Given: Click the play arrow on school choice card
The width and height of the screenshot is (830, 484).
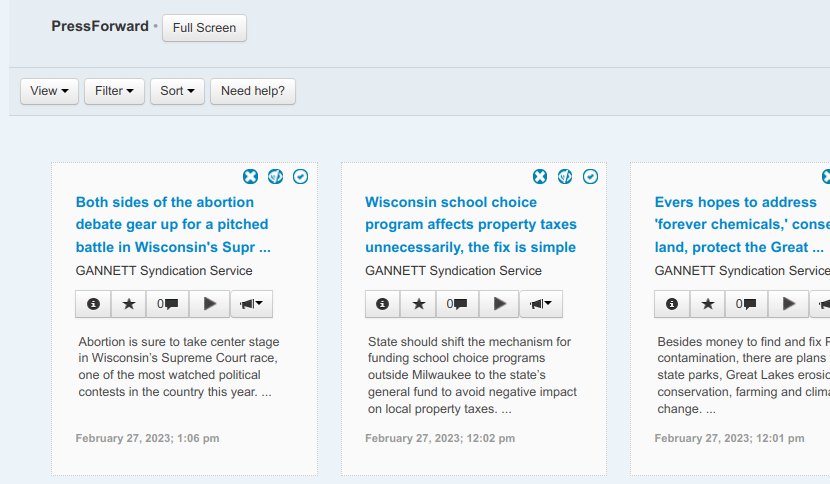Looking at the screenshot, I should click(x=499, y=304).
